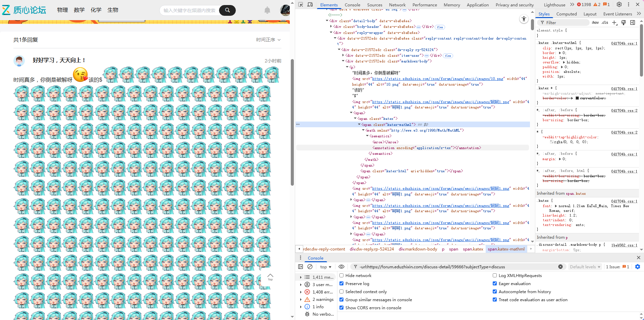
Task: Go to the 化学 forum channel
Action: point(96,10)
